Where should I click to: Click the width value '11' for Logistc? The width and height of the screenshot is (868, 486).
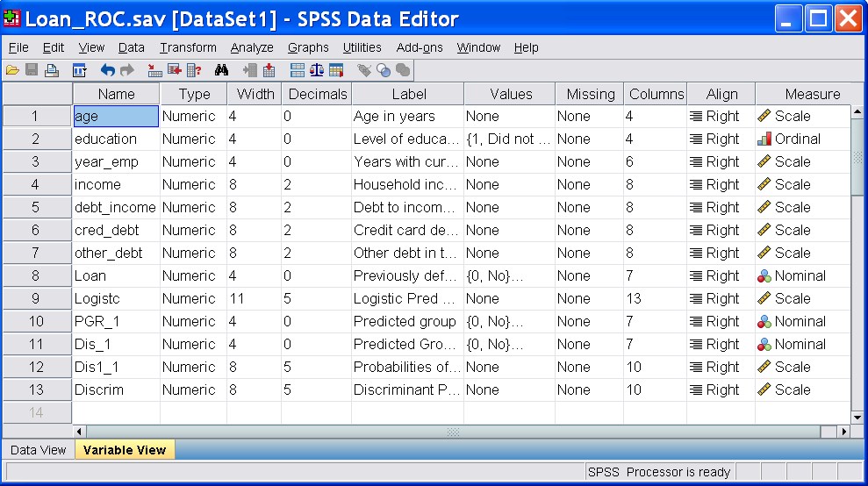click(x=255, y=298)
